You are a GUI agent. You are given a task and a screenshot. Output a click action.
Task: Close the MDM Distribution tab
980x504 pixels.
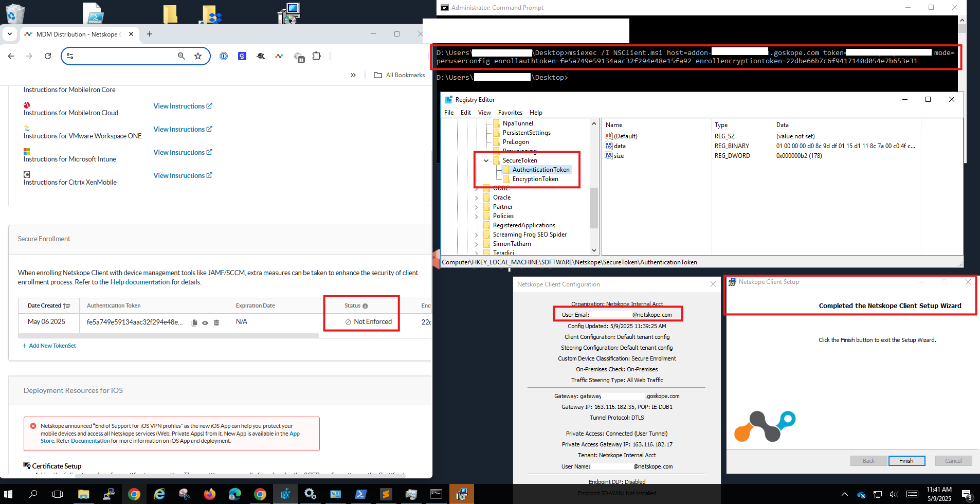point(131,34)
